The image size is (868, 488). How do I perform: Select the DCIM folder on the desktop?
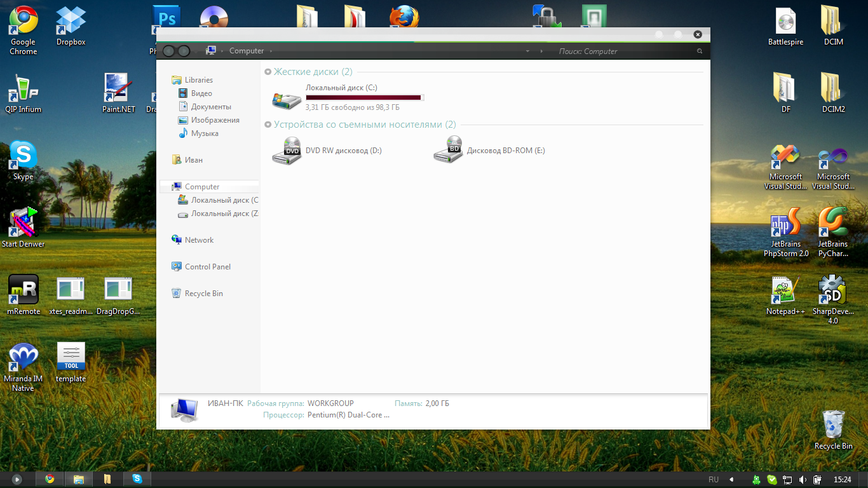tap(833, 26)
